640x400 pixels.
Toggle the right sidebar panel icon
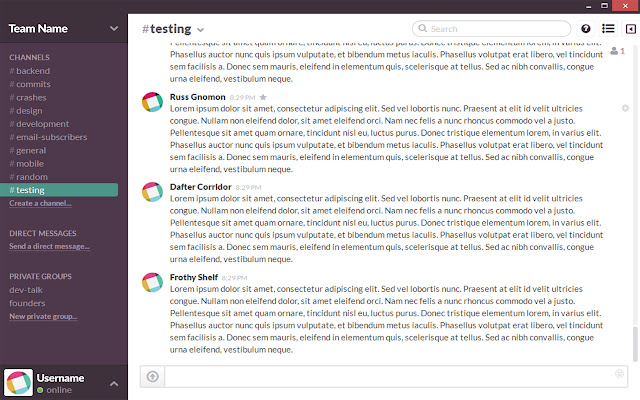629,29
